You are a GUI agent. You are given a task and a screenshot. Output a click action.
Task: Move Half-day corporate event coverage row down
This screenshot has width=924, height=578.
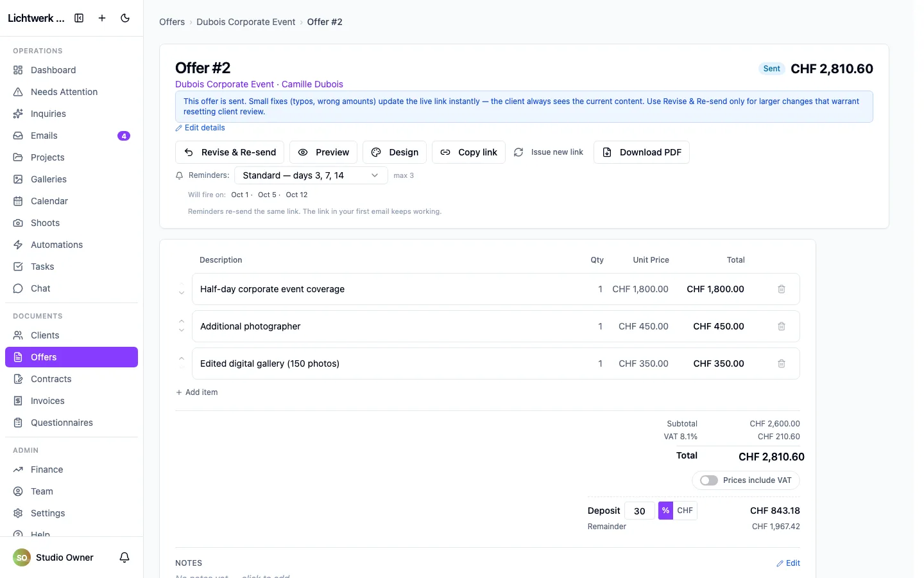(x=182, y=293)
